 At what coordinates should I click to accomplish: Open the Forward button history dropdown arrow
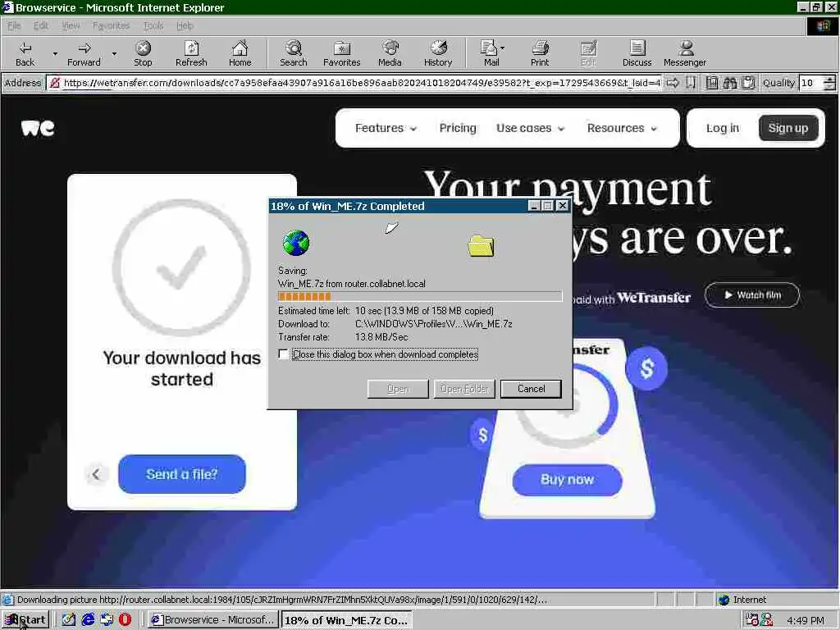[114, 53]
